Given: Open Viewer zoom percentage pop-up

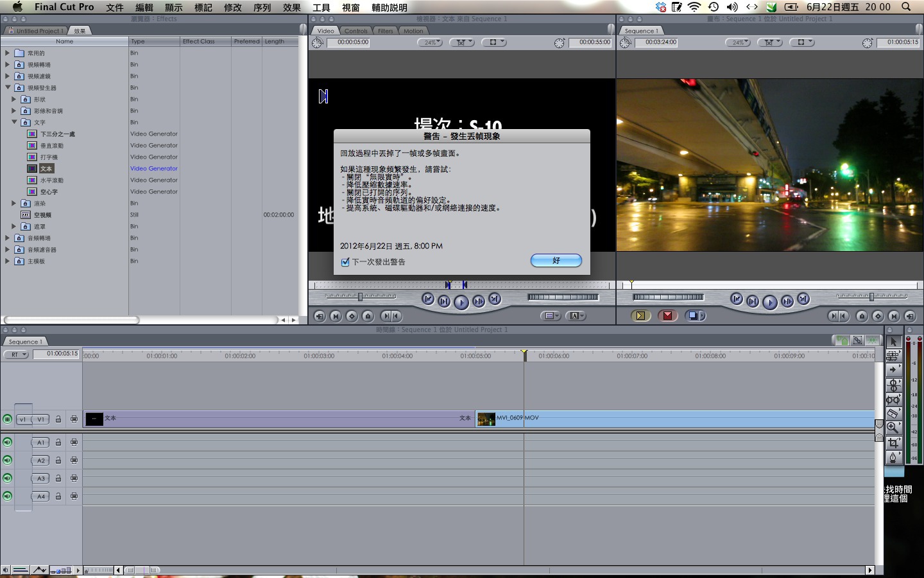Looking at the screenshot, I should 429,42.
